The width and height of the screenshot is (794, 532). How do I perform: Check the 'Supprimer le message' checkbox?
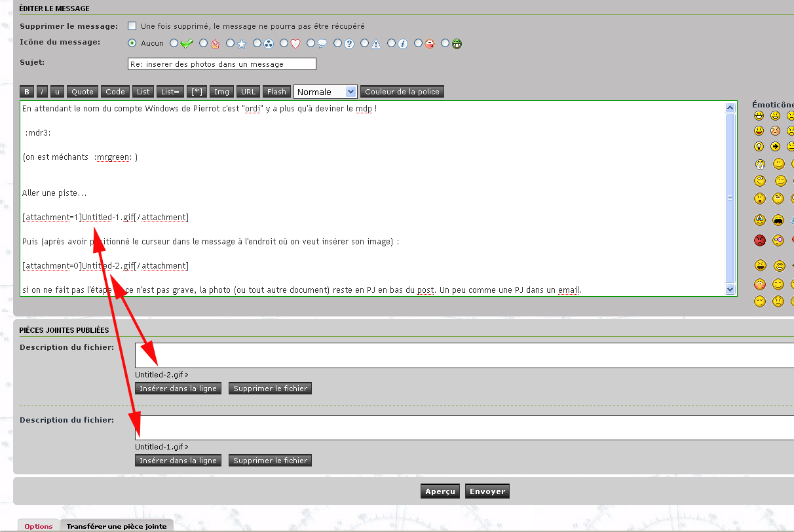(x=132, y=26)
